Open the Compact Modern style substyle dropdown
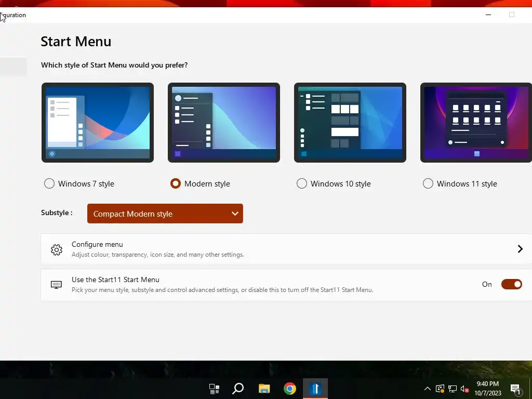The image size is (532, 399). tap(165, 214)
